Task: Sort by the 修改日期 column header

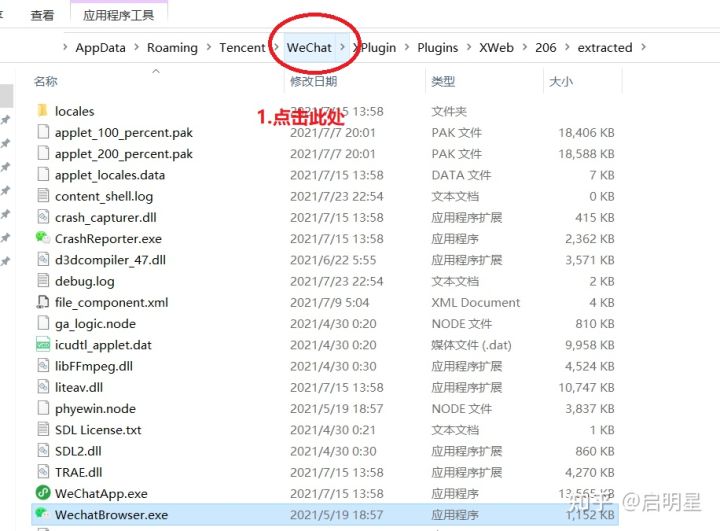Action: point(314,81)
